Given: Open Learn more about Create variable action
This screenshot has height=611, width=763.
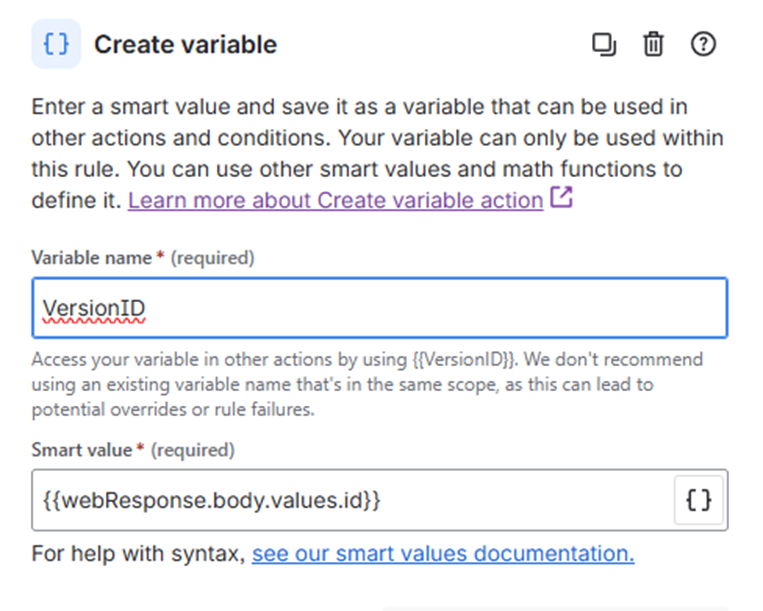Looking at the screenshot, I should click(x=335, y=200).
